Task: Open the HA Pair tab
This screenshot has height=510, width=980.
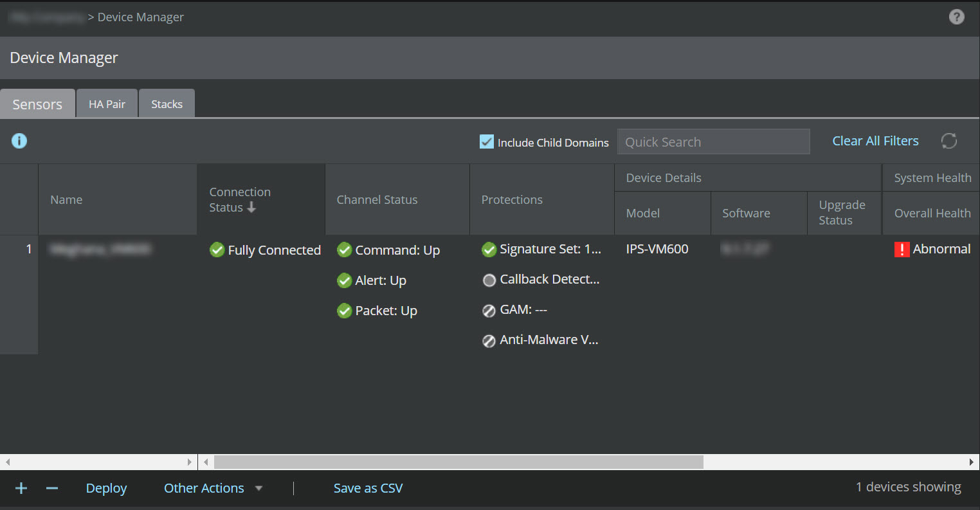Action: click(x=107, y=104)
